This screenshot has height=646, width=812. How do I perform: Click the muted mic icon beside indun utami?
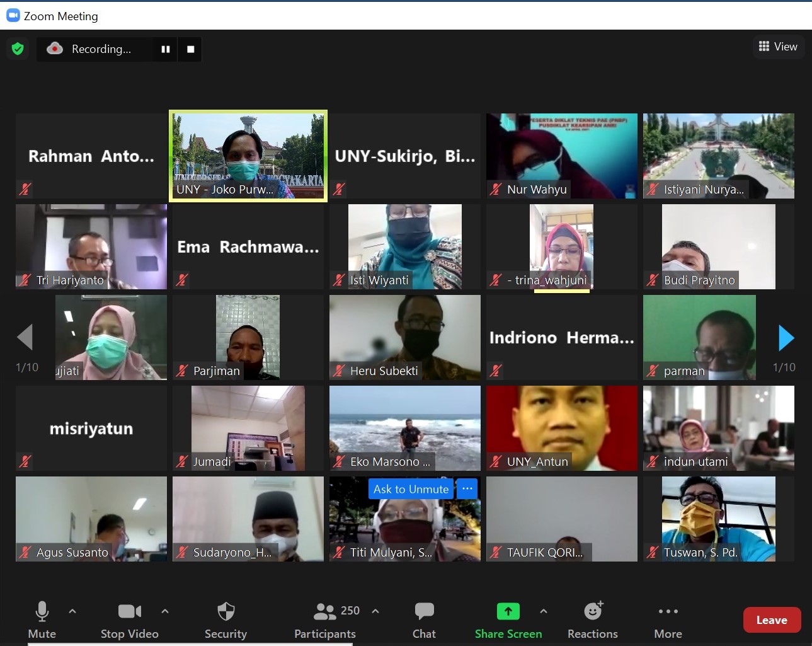653,461
